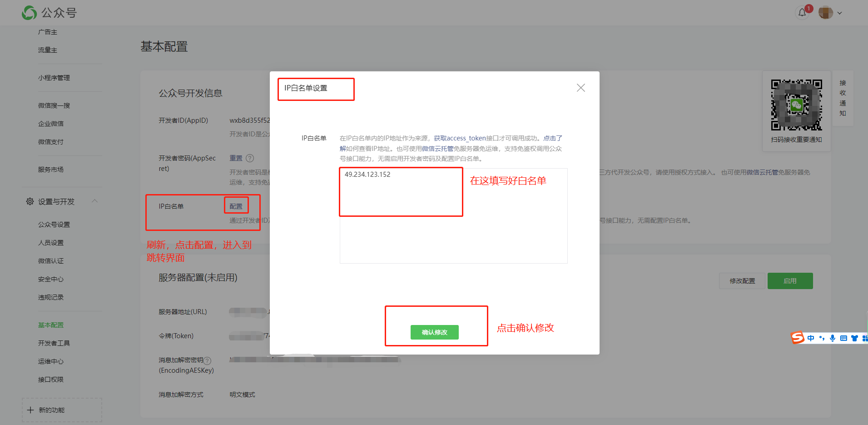
Task: Click the Sogou input method logo
Action: click(797, 338)
